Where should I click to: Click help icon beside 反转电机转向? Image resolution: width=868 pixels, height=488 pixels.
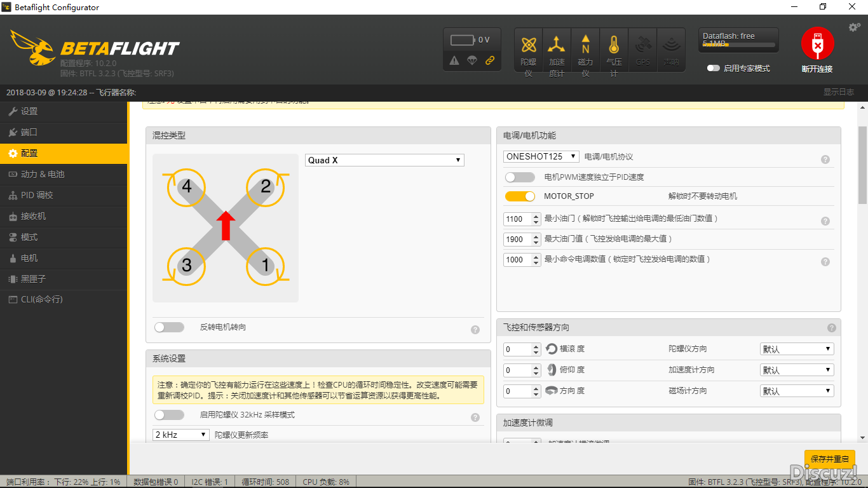point(475,330)
